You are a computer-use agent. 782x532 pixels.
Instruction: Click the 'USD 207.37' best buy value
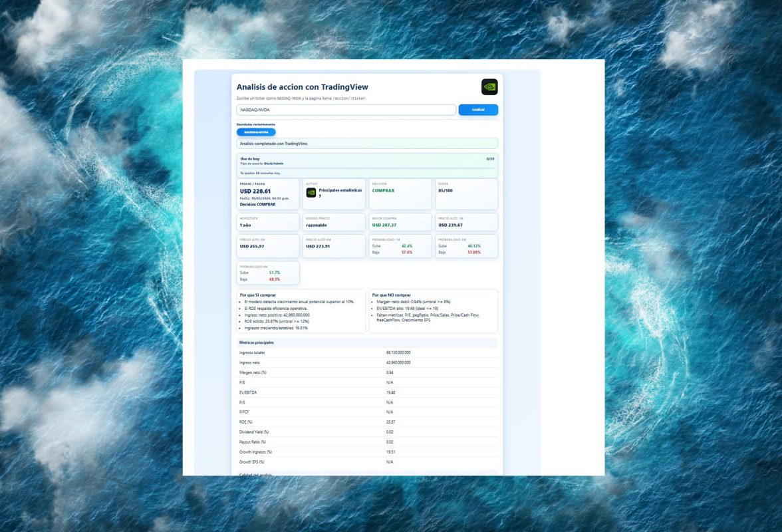(384, 225)
